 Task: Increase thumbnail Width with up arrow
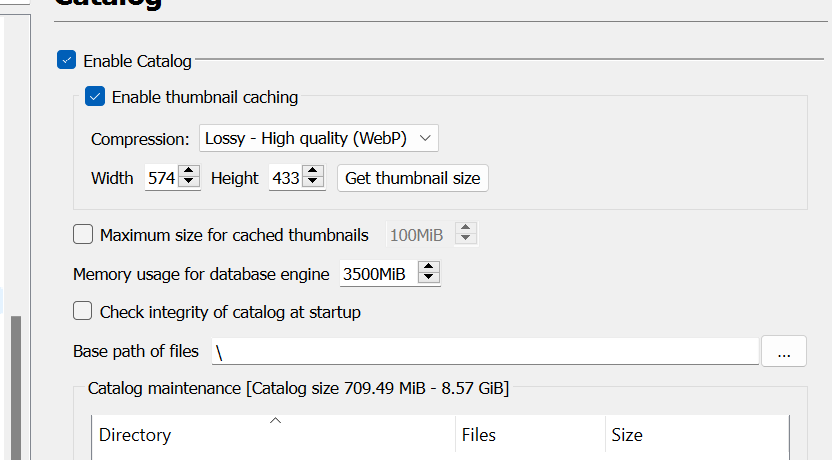[x=189, y=172]
